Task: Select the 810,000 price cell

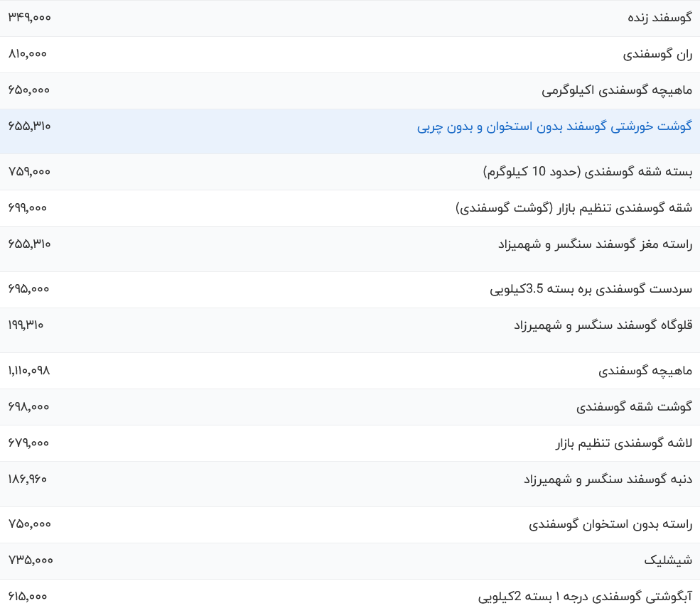Action: point(28,53)
